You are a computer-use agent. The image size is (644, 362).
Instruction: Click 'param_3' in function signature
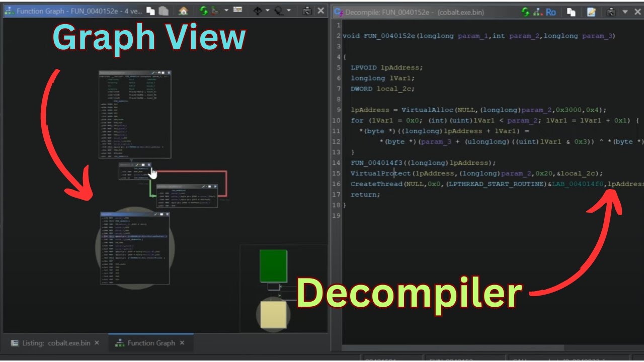tap(597, 36)
